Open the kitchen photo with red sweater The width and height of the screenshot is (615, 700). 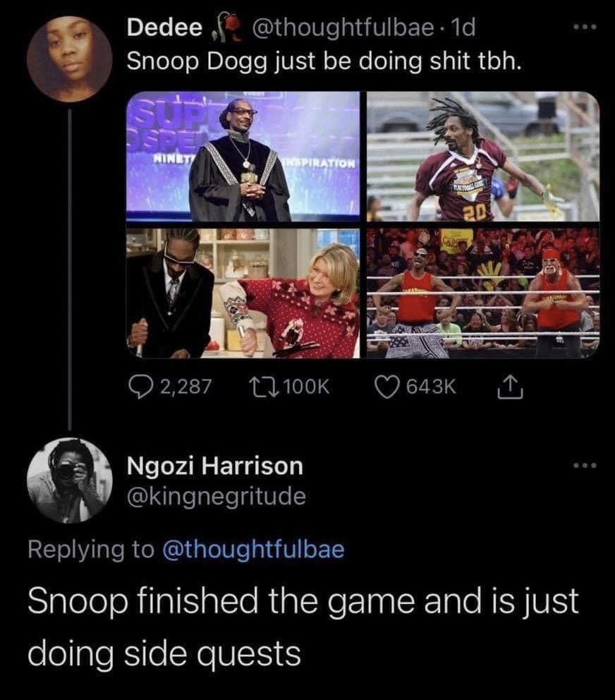click(243, 294)
